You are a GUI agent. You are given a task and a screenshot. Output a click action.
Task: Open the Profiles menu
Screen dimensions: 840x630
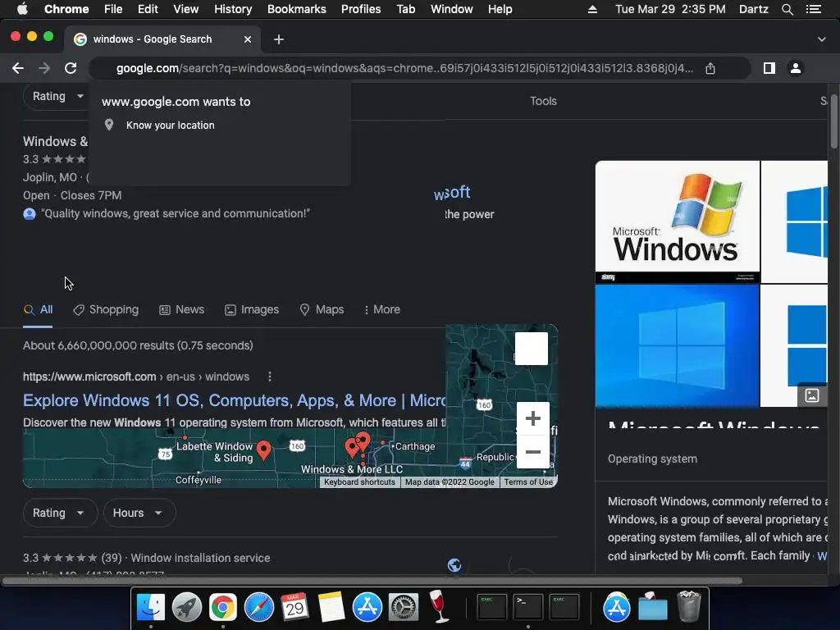pos(361,9)
